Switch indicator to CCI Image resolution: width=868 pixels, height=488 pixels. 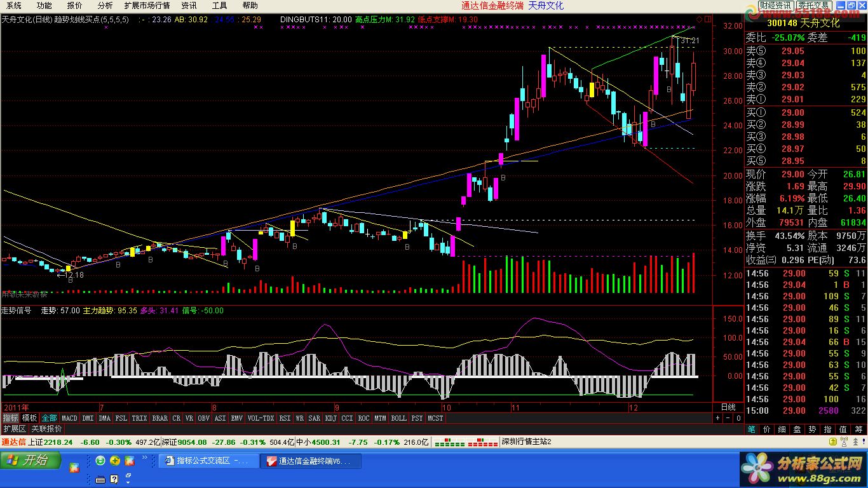pyautogui.click(x=348, y=418)
